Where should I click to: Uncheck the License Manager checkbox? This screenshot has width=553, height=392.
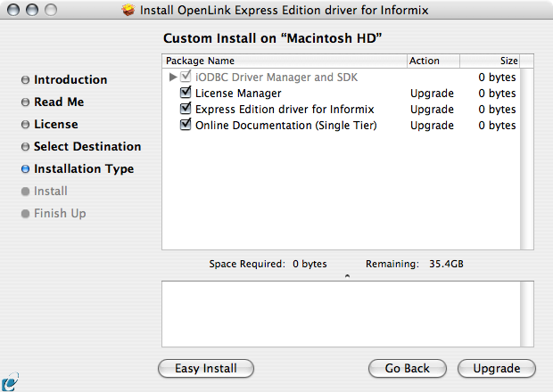click(186, 93)
